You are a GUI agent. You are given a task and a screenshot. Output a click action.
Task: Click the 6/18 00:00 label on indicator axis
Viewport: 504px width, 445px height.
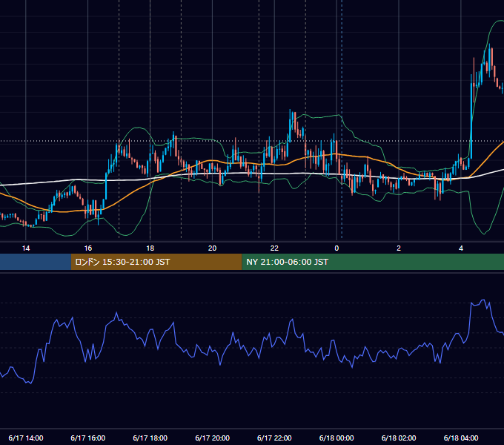[336, 438]
